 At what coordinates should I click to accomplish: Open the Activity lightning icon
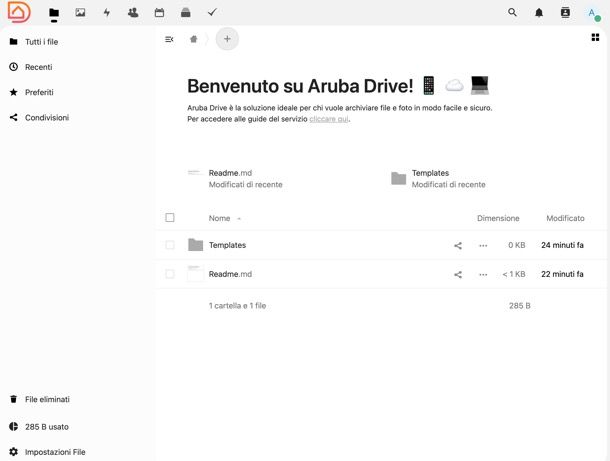(x=107, y=13)
